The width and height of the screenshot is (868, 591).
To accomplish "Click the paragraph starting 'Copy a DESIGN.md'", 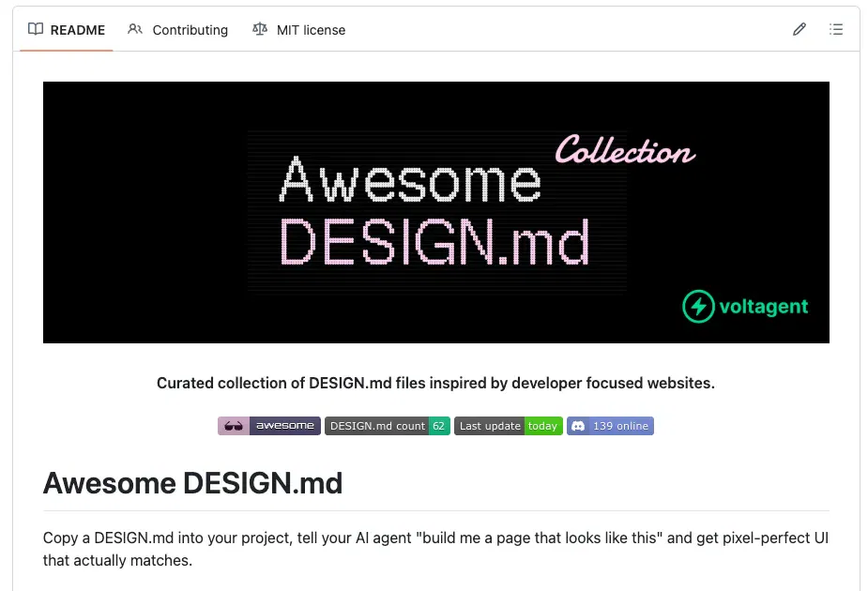I will (x=435, y=549).
